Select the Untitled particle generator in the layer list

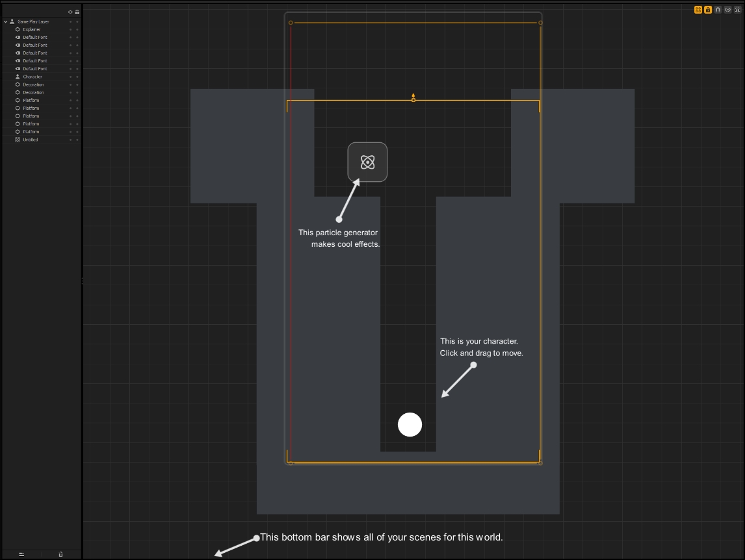pos(31,140)
